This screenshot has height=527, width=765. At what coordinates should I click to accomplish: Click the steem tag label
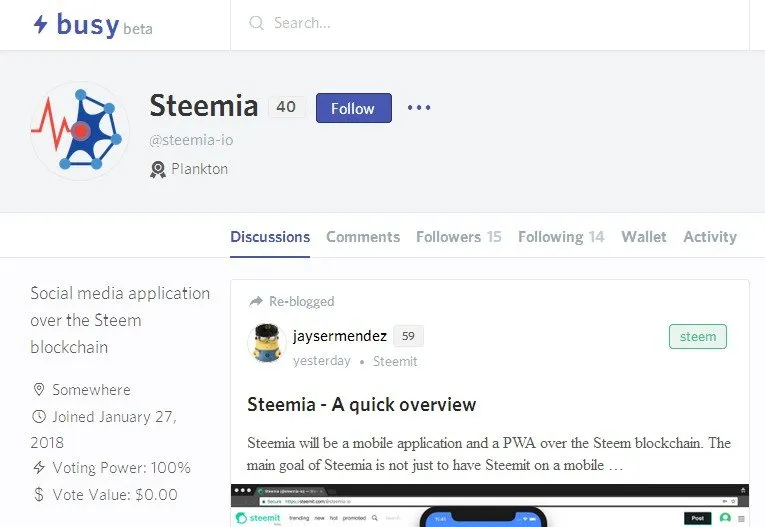point(698,337)
